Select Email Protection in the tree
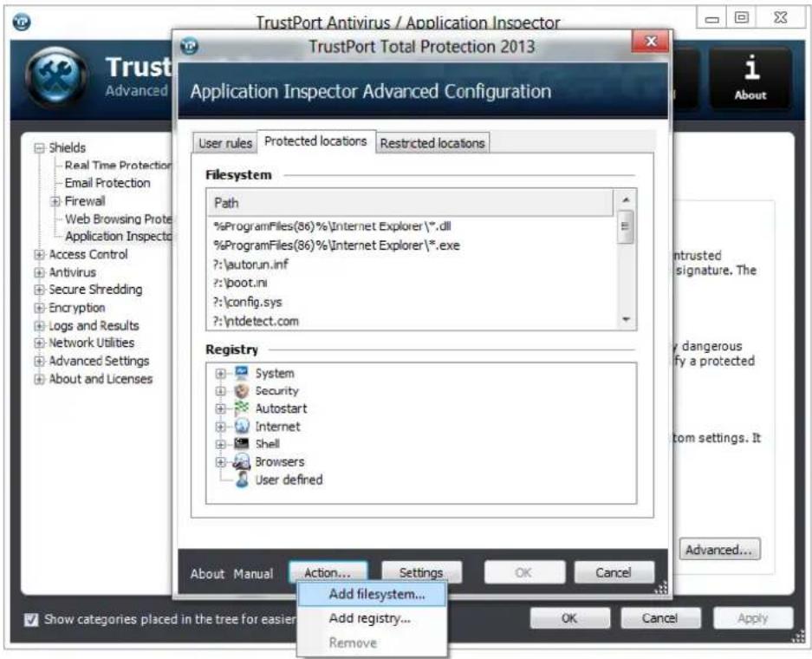 tap(107, 184)
